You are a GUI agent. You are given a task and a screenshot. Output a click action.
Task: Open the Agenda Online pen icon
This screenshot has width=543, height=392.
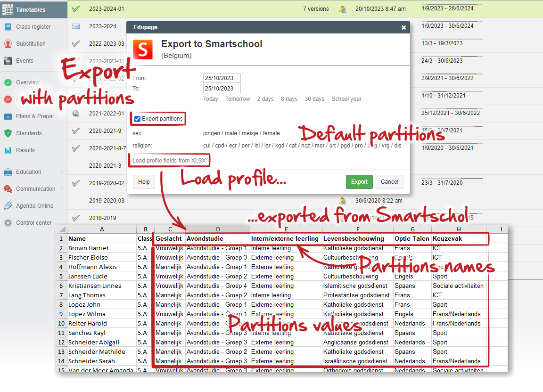point(8,206)
